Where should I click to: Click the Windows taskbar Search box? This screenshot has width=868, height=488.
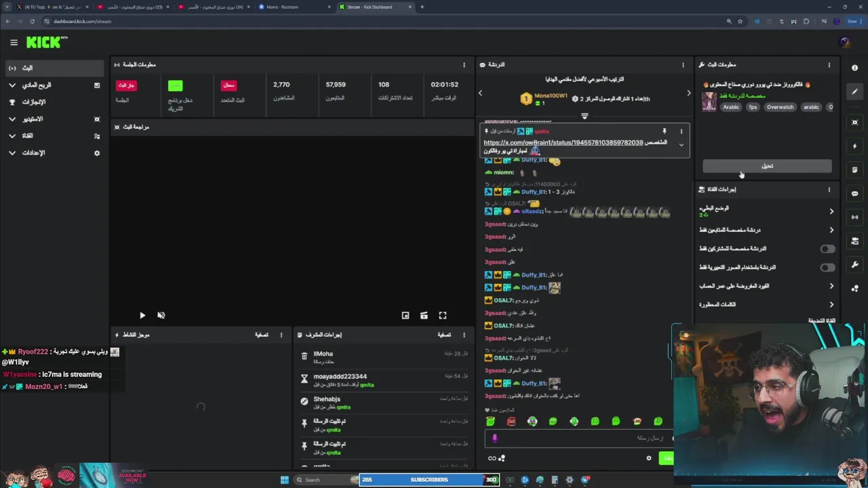pos(324,480)
